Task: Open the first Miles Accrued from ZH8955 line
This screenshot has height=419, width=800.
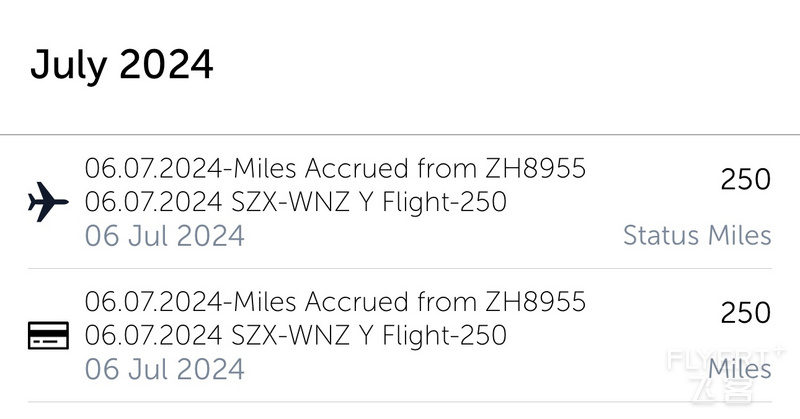Action: click(x=335, y=168)
